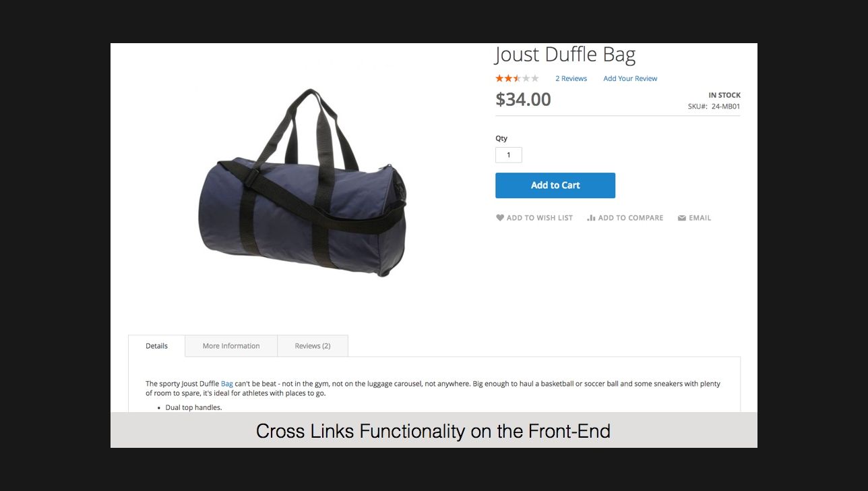
Task: Click ADD TO COMPARE text
Action: click(631, 218)
